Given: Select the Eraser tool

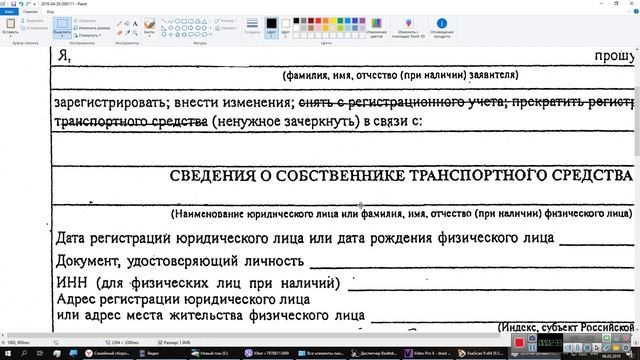Looking at the screenshot, I should click(x=119, y=33).
